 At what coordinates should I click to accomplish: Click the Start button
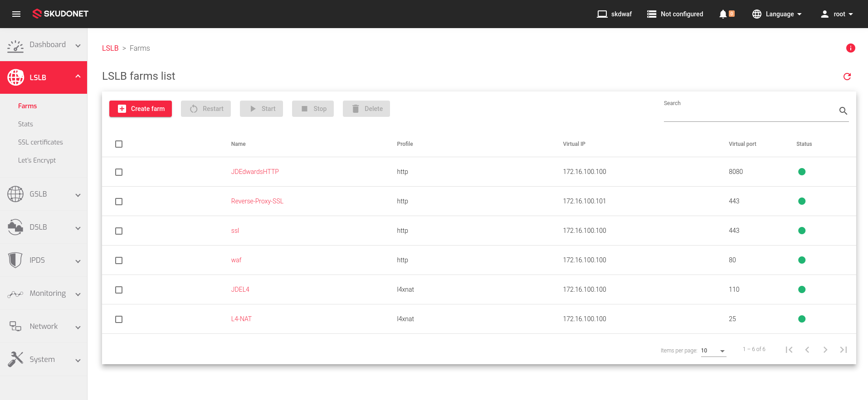click(261, 109)
